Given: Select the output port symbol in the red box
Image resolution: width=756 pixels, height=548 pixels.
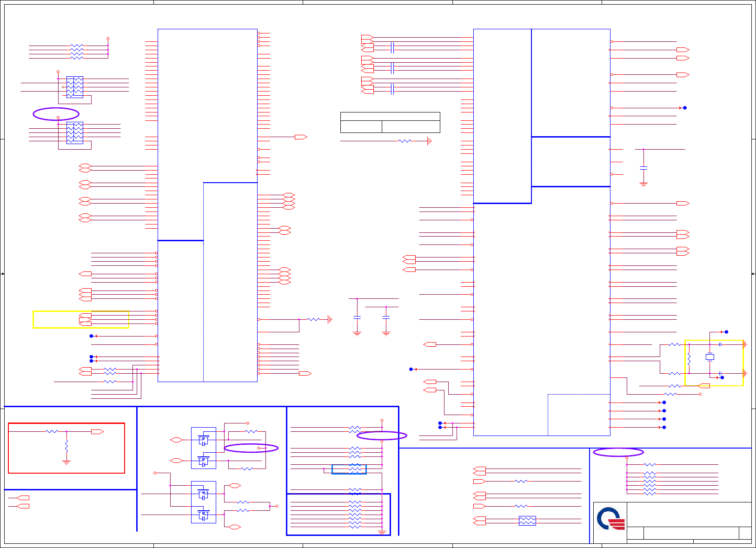Looking at the screenshot, I should tap(98, 432).
